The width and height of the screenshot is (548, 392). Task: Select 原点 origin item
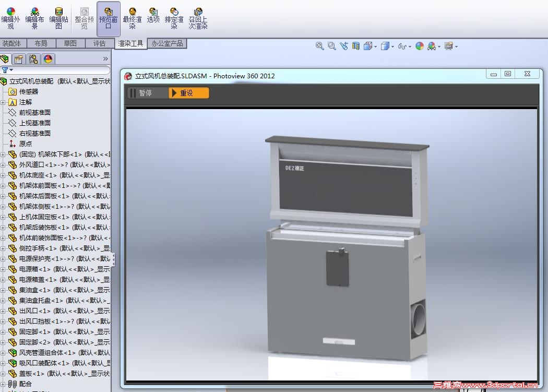coord(25,144)
